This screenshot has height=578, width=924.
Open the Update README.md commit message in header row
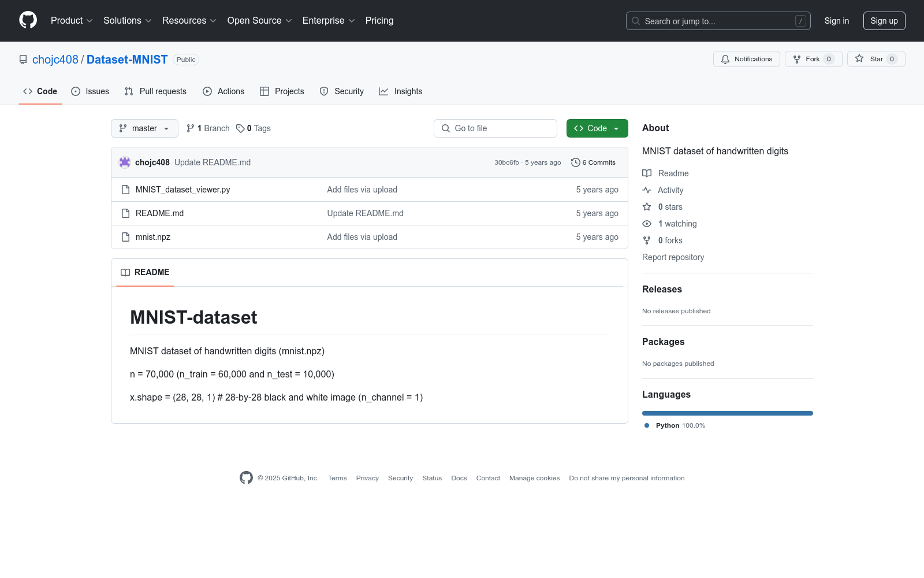coord(213,162)
